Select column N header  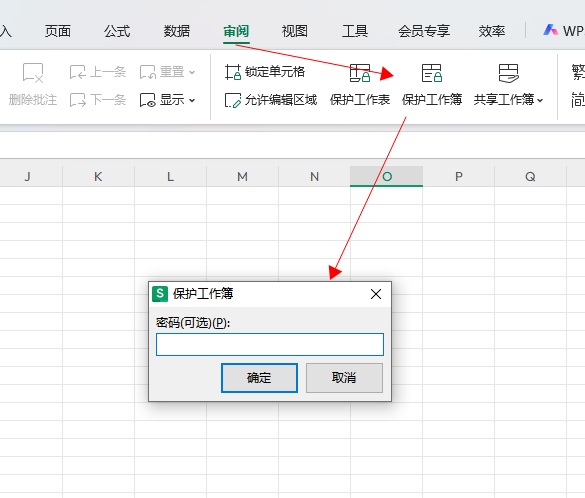coord(315,176)
